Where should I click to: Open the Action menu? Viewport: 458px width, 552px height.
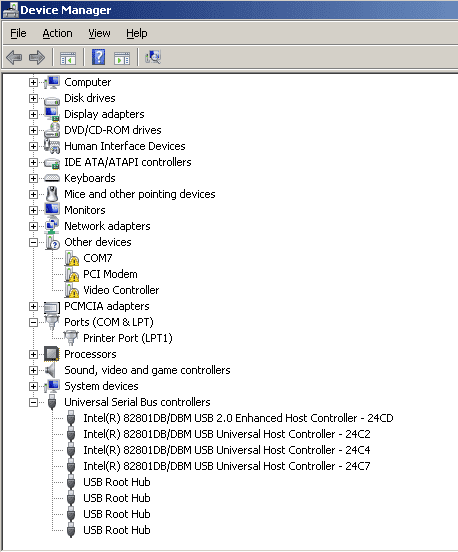click(57, 33)
